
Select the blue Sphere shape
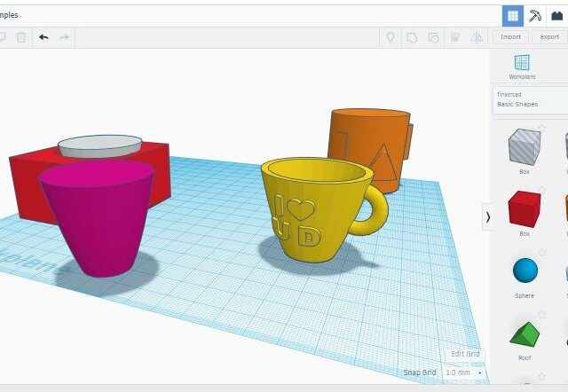tap(525, 270)
